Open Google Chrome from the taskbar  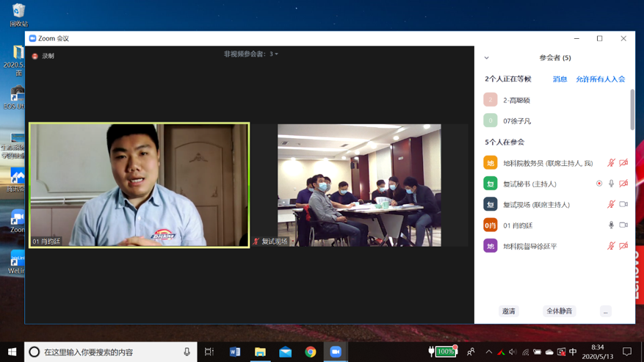point(311,352)
